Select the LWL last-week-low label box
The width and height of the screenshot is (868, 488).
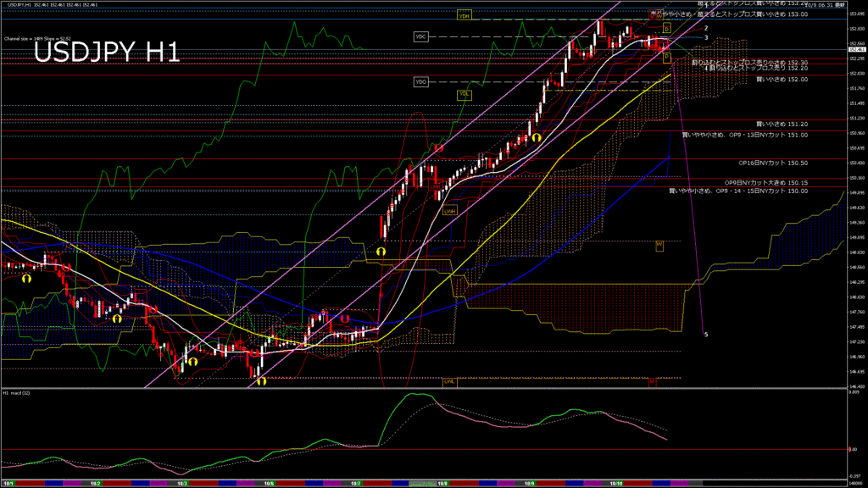coord(449,381)
